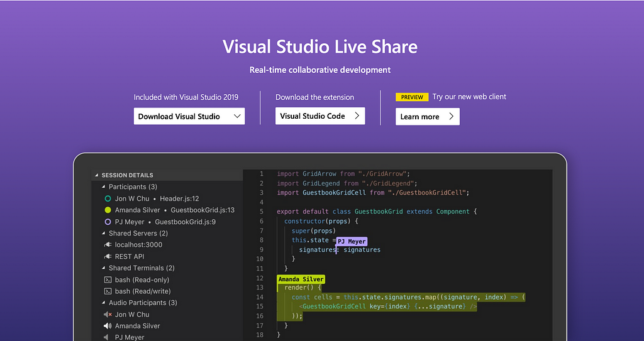Click the muted speaker icon for Jon W Chu

click(108, 315)
